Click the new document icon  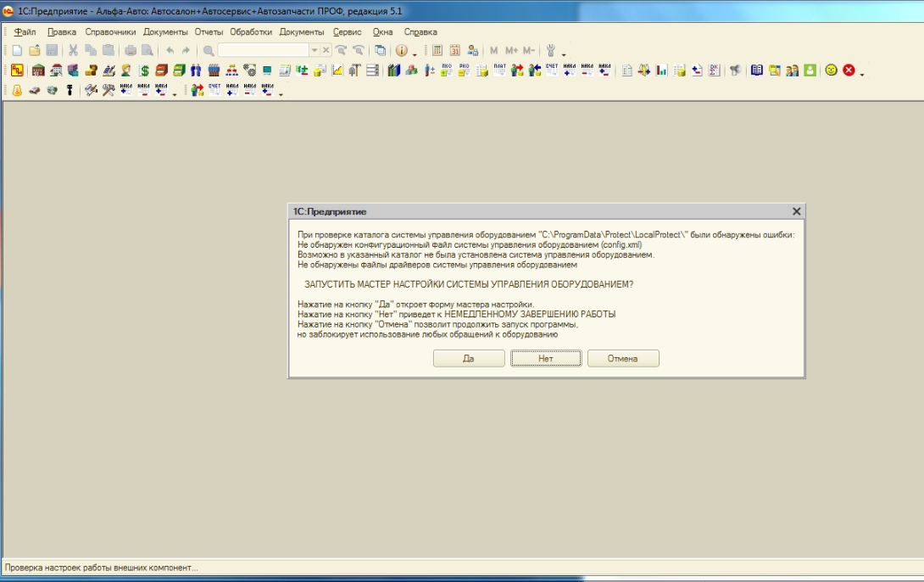(x=16, y=51)
